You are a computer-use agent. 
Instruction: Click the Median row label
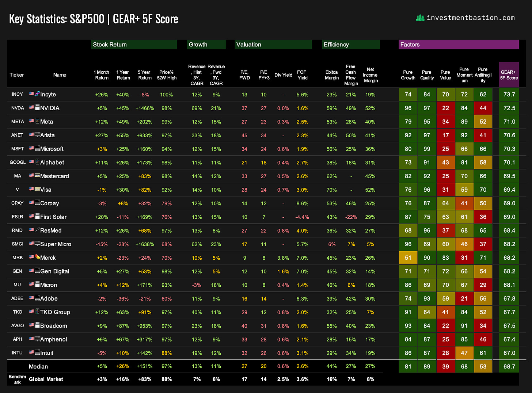click(38, 366)
